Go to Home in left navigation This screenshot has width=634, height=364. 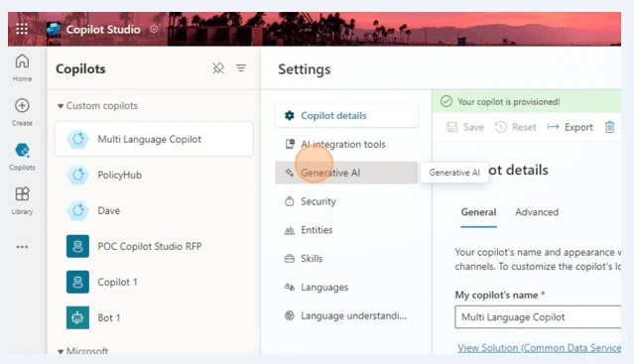[x=22, y=67]
